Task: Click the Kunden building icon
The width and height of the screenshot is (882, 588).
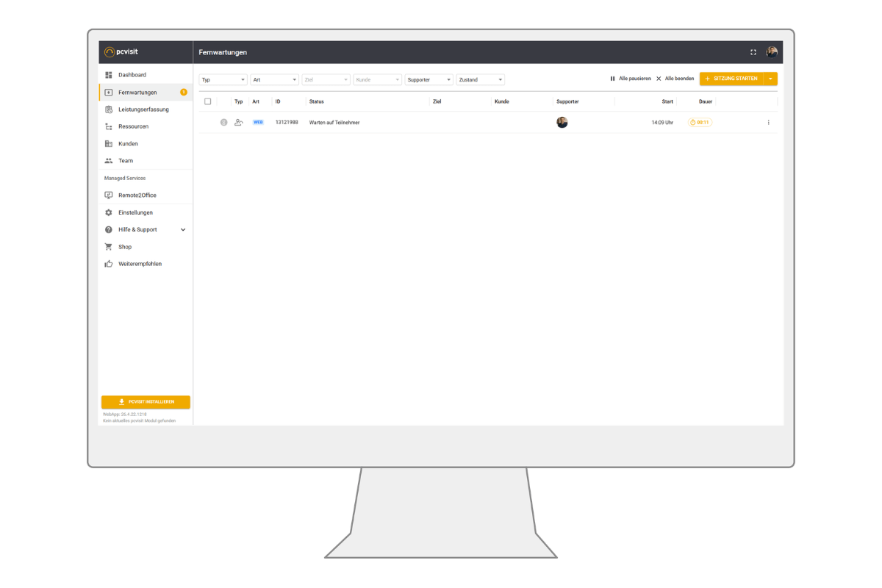Action: [x=109, y=143]
